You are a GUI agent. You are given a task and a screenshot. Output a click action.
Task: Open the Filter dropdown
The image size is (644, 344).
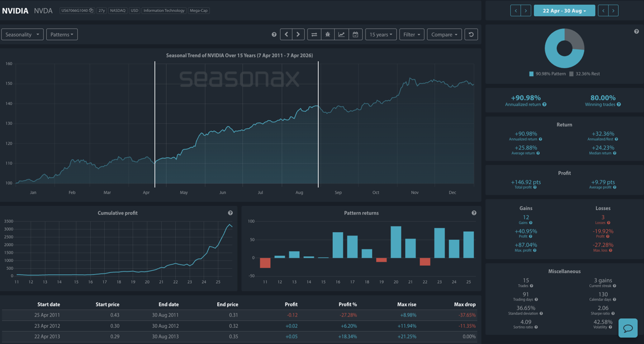[412, 34]
